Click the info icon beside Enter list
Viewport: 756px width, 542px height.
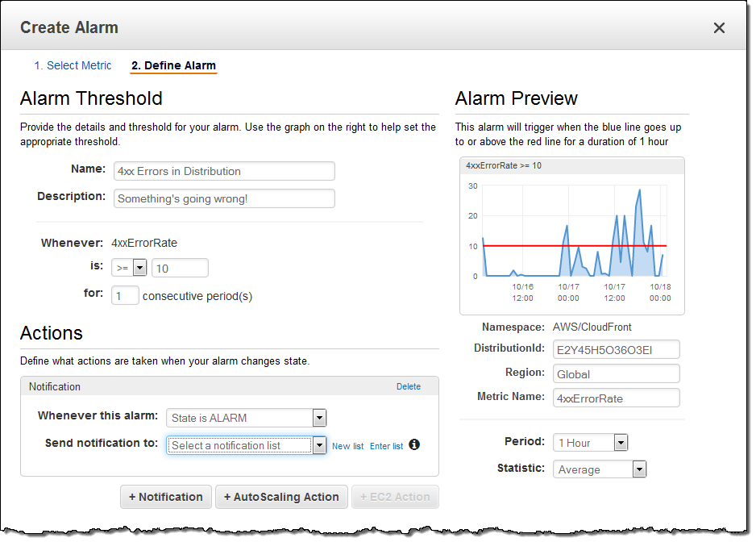click(414, 445)
